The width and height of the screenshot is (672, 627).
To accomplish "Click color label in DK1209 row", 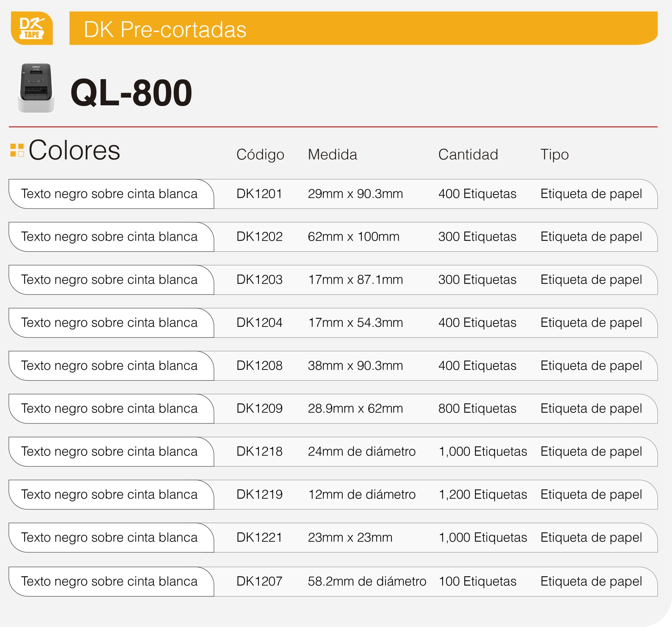I will (x=111, y=409).
